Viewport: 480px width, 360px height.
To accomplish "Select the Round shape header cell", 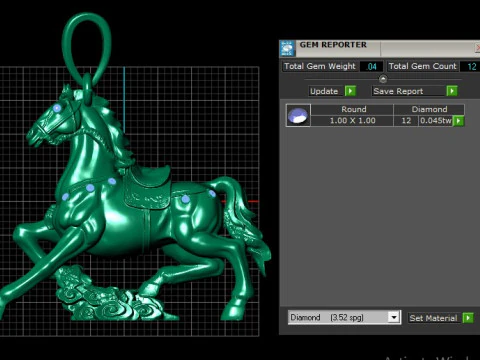I will (352, 109).
